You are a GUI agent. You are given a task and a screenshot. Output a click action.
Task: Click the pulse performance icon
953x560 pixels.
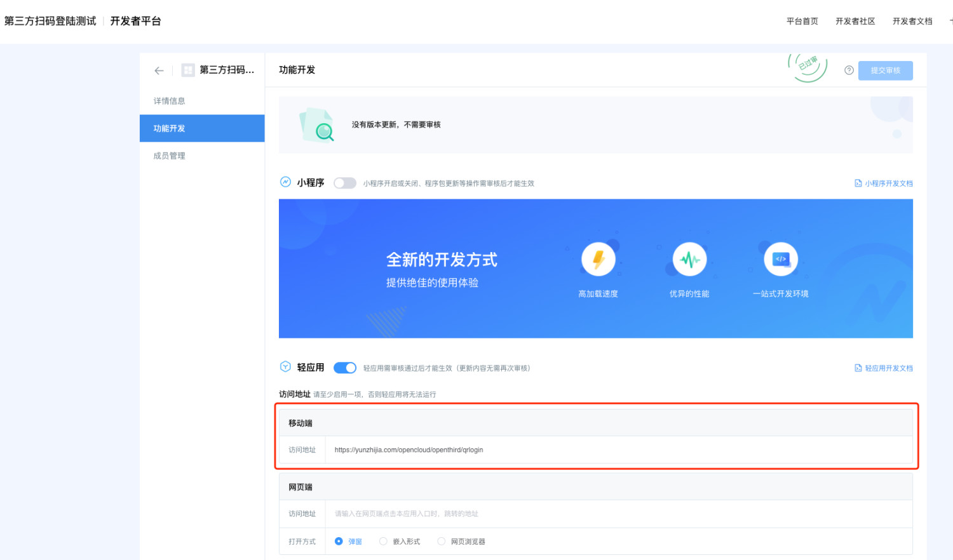tap(689, 259)
